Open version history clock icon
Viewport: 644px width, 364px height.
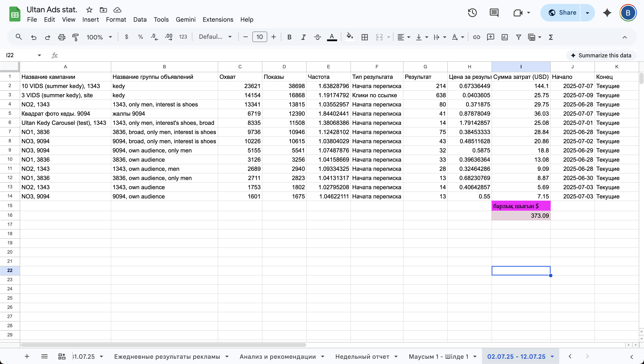pyautogui.click(x=472, y=12)
